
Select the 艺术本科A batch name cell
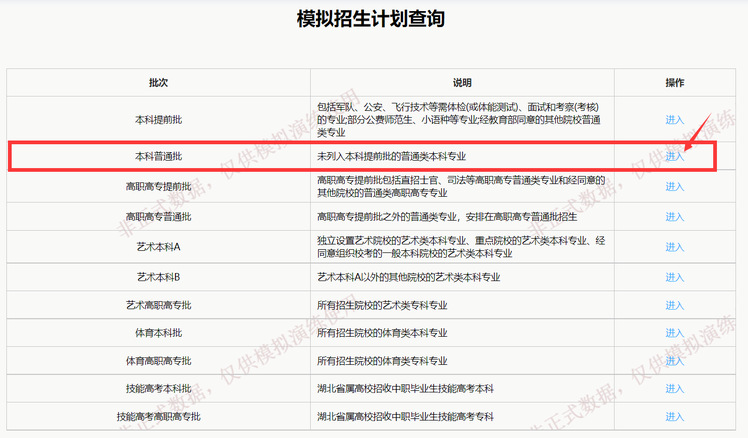coord(158,246)
